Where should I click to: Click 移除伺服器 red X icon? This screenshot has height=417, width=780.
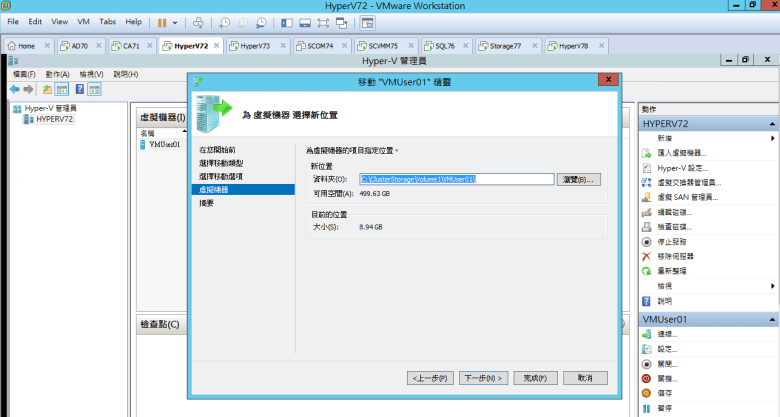(x=646, y=257)
